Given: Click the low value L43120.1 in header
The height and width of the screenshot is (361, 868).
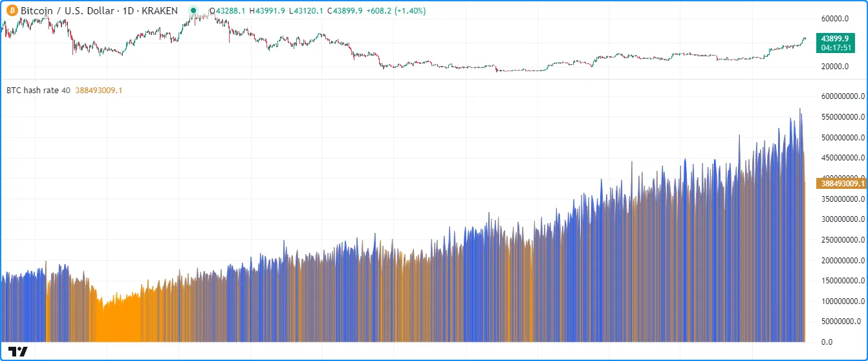Looking at the screenshot, I should pos(307,11).
